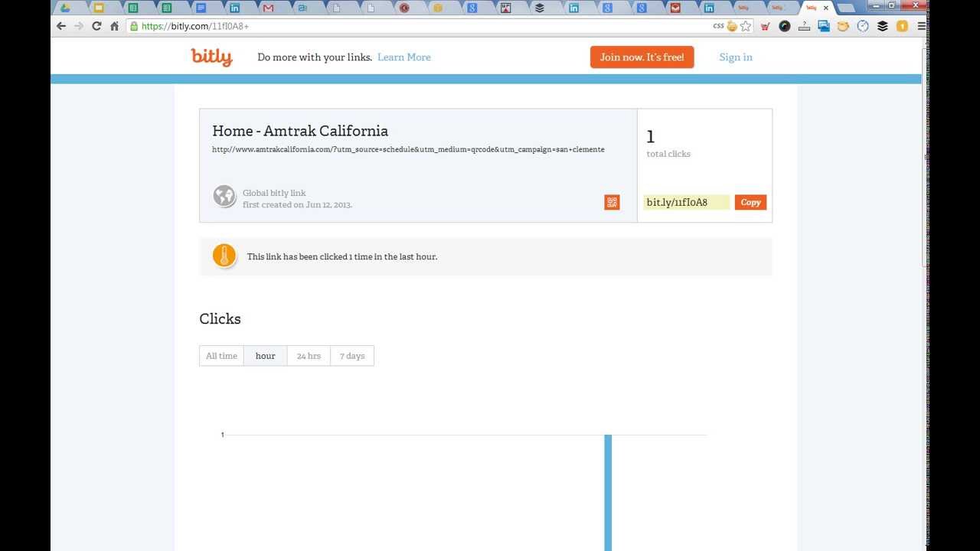Click the Home - Amtrak California title
The height and width of the screenshot is (551, 980).
tap(300, 131)
